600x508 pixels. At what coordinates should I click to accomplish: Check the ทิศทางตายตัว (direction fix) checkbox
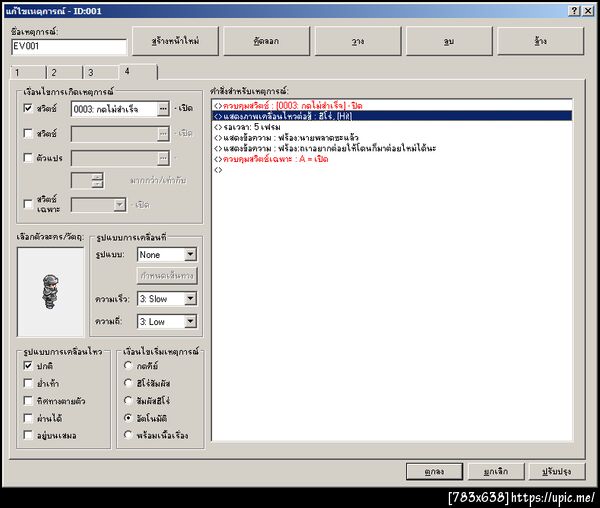28,401
